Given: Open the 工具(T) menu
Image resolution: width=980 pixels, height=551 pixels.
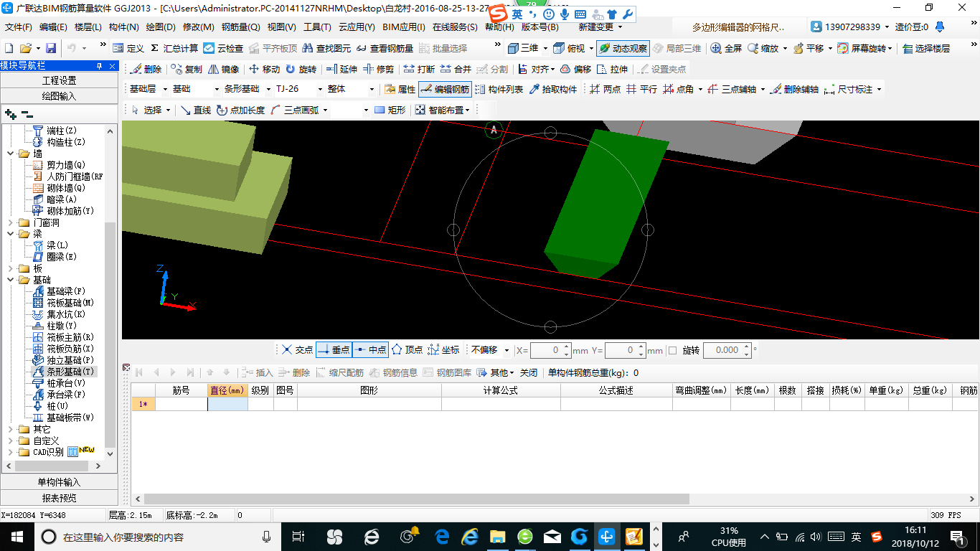Looking at the screenshot, I should pos(317,27).
